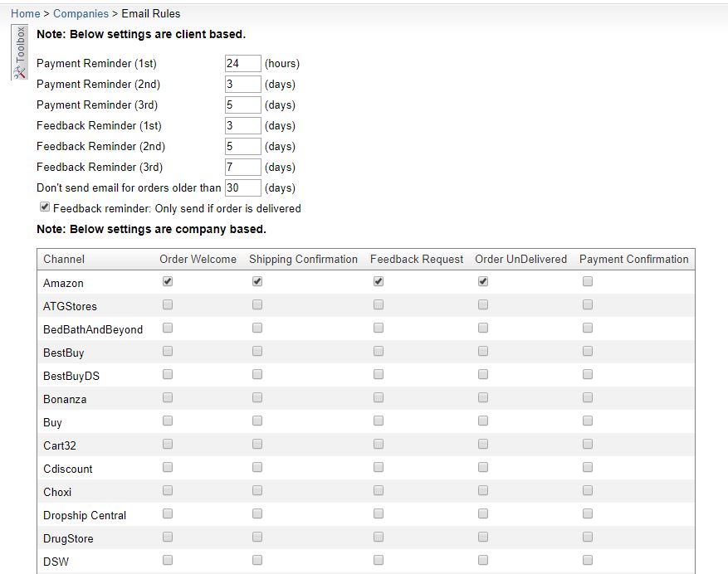Click the orders older than days field
Screen dimensions: 728x574
pyautogui.click(x=243, y=188)
